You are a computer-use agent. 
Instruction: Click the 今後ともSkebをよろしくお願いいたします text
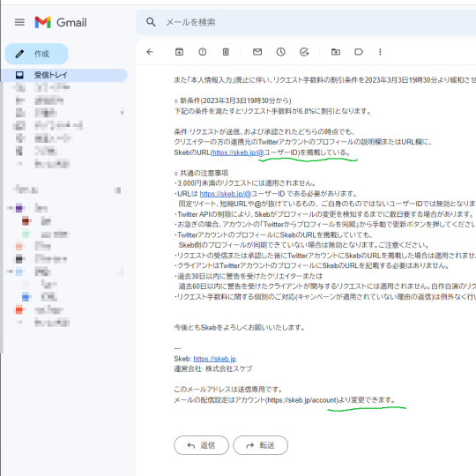[x=239, y=328]
